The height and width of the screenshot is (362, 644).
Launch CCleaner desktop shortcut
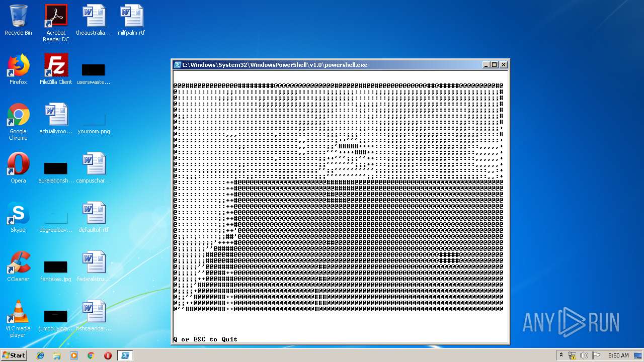(18, 266)
